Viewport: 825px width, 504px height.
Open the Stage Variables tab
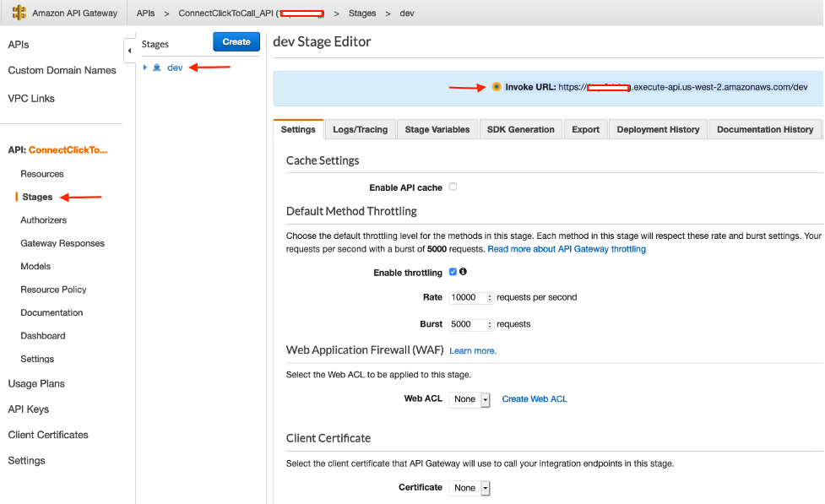tap(437, 129)
